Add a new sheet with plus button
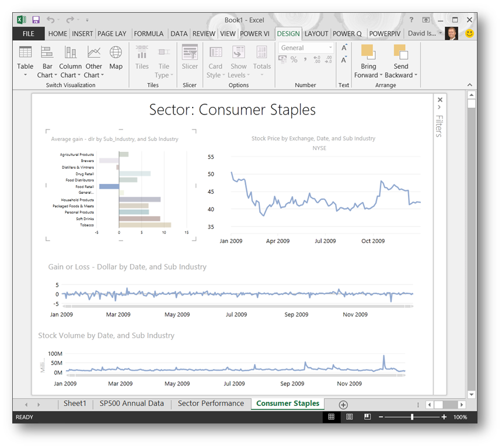The image size is (502, 448). (x=343, y=405)
